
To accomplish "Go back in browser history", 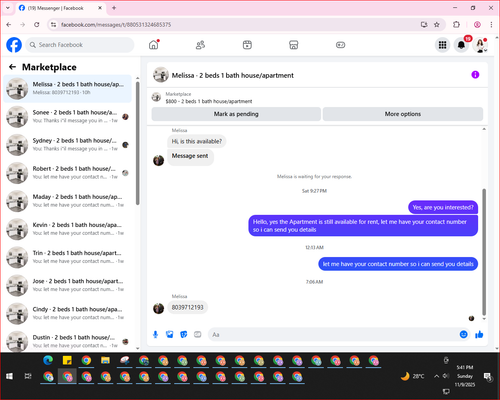I will coord(9,24).
